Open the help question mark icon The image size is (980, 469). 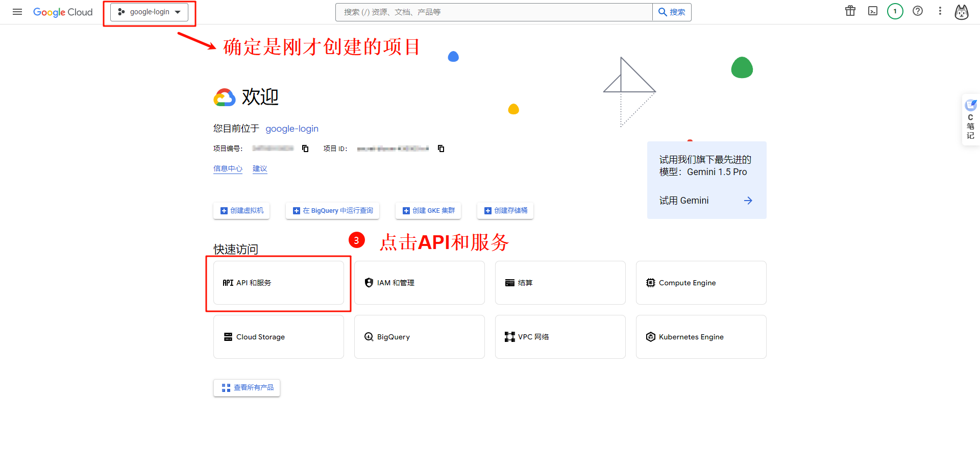point(918,11)
